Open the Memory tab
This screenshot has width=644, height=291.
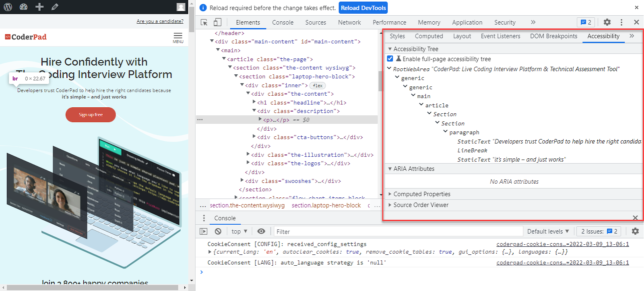pos(429,23)
